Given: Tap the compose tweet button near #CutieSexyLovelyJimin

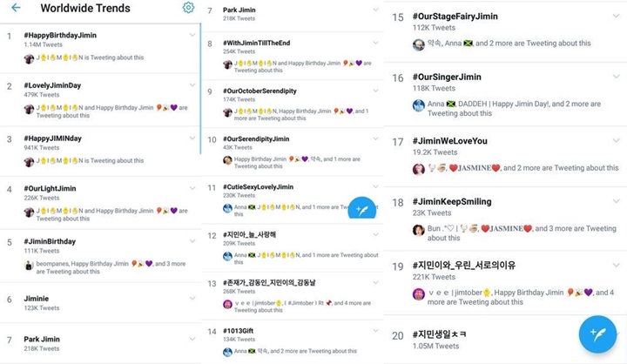Looking at the screenshot, I should tap(362, 209).
